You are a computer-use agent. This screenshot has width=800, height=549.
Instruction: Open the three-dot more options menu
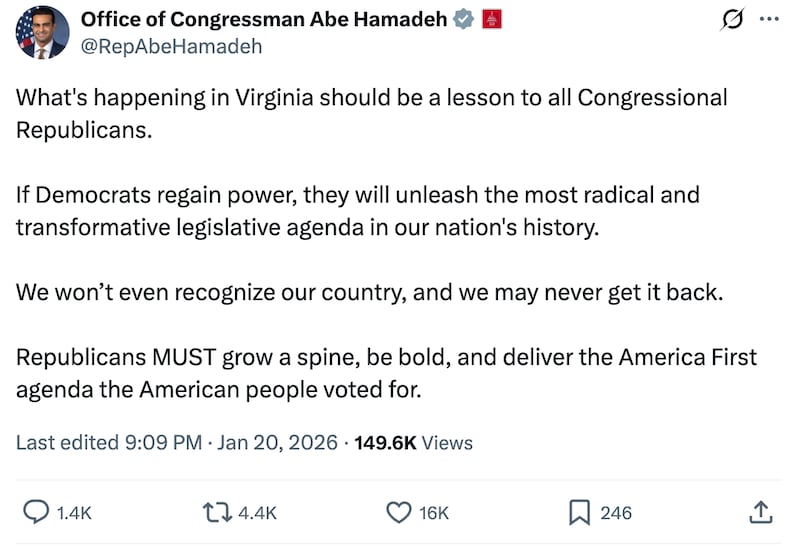[x=768, y=19]
